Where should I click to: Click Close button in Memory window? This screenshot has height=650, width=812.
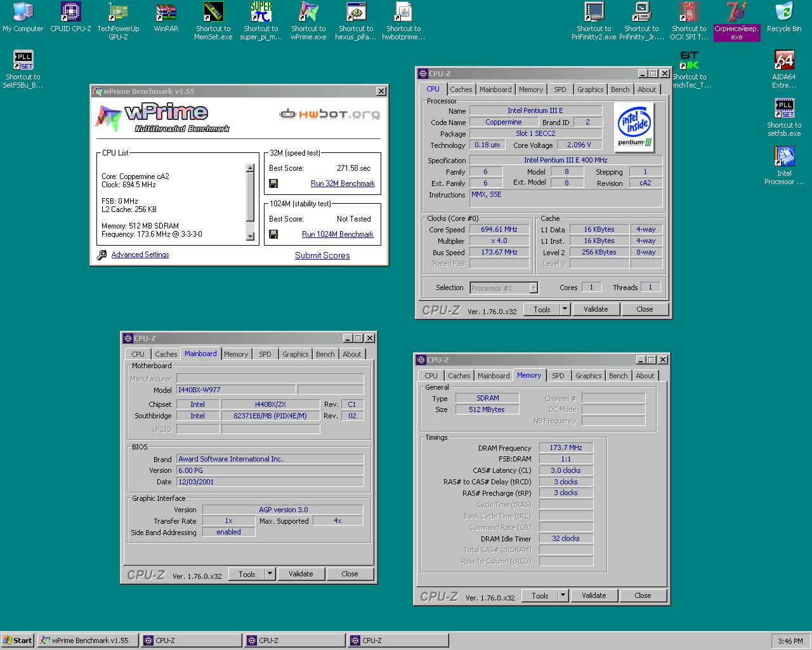click(x=643, y=595)
